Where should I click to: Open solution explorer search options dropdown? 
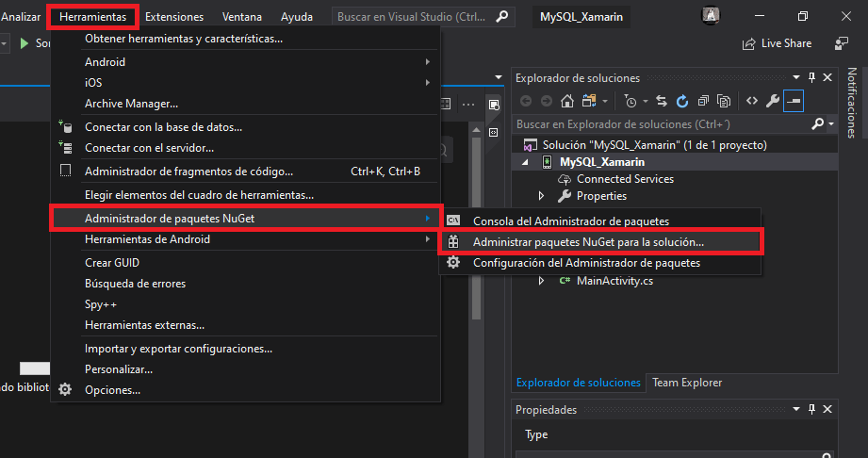coord(831,124)
